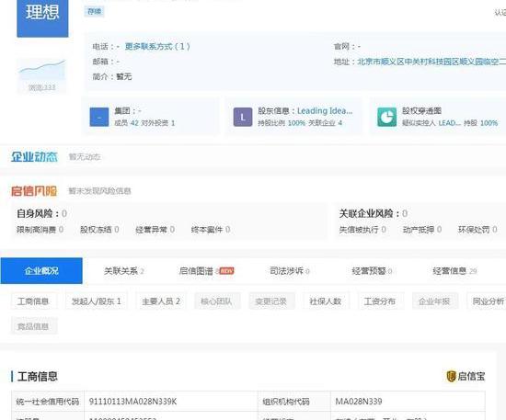
Task: Switch to the 司法涉诉 tab
Action: pos(290,271)
